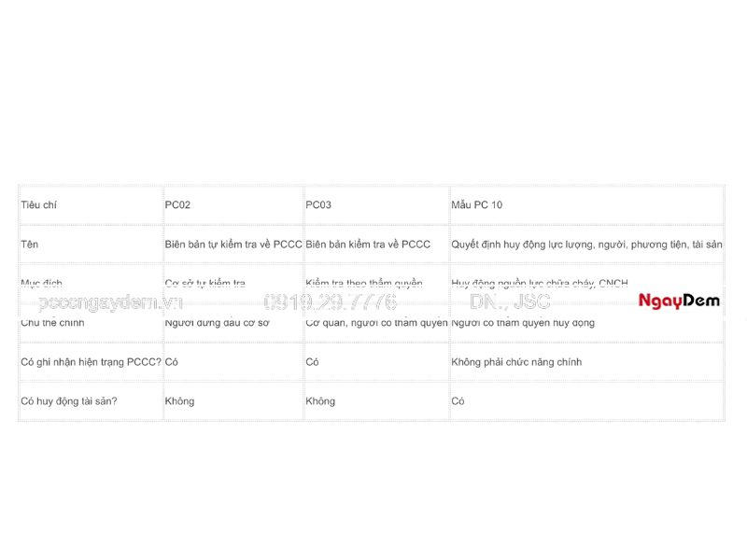Viewport: 747px width, 560px height.
Task: Click the "Tên" row label
Action: pos(30,245)
